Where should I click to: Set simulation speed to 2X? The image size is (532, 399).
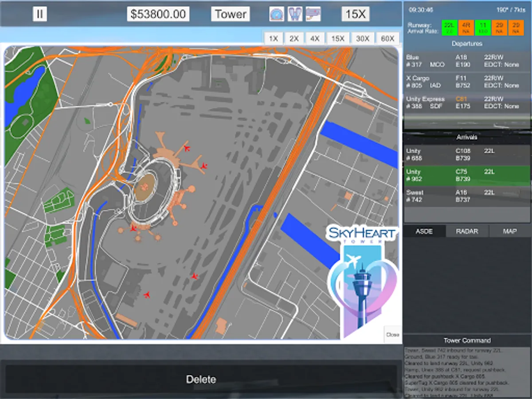(x=294, y=39)
